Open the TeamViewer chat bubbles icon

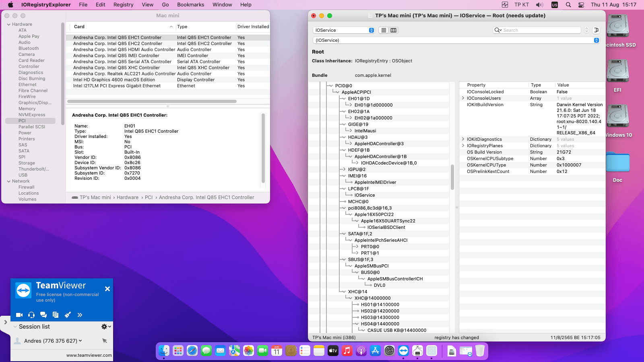pos(43,315)
